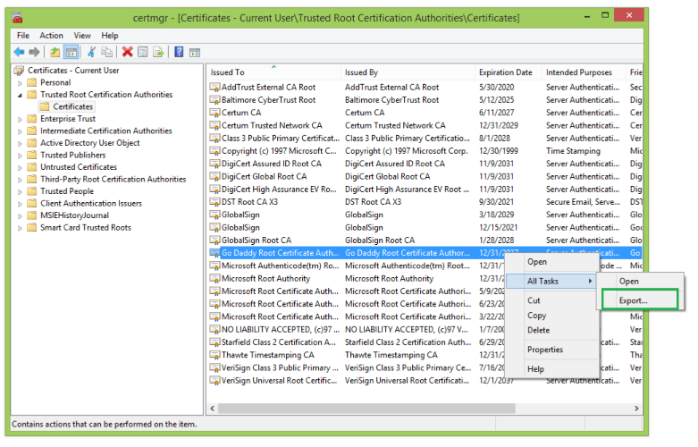Viewport: 698px width, 447px height.
Task: Select DigiCert Assured ID Root CA row
Action: (x=425, y=164)
